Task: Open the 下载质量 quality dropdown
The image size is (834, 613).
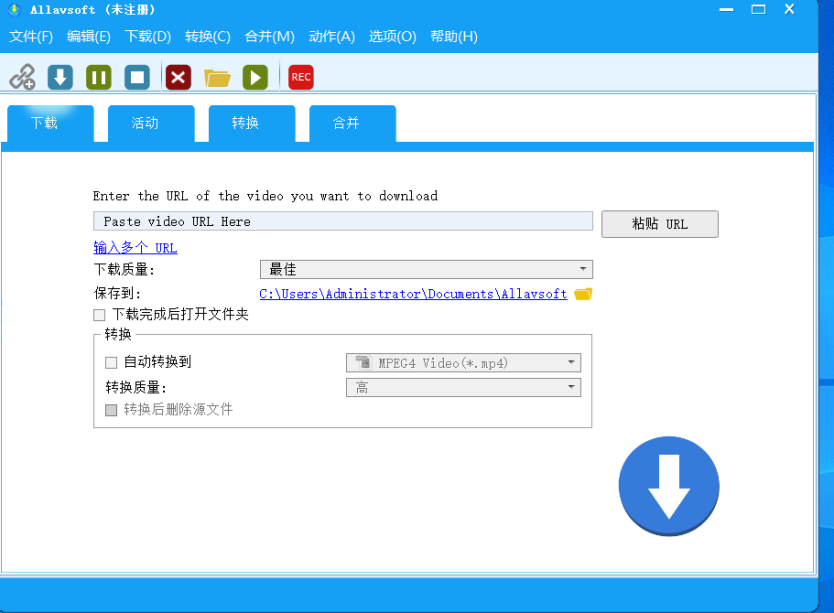Action: 581,269
